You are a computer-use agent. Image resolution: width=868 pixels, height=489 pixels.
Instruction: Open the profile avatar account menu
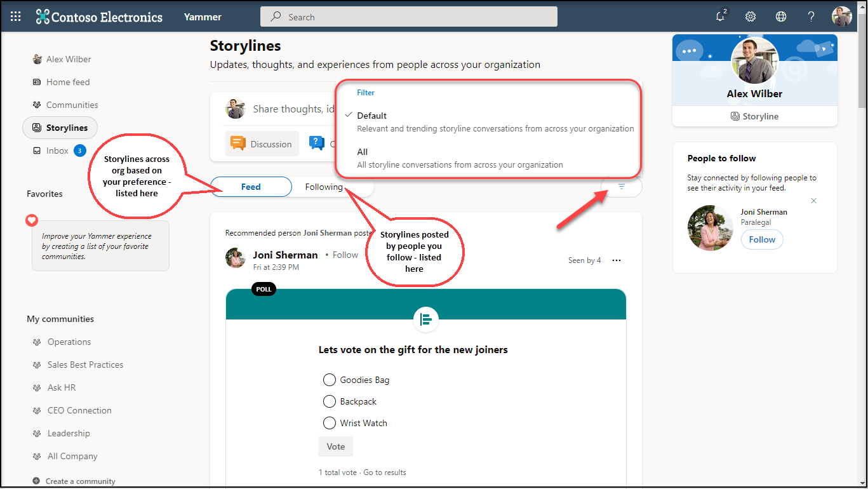(x=841, y=17)
